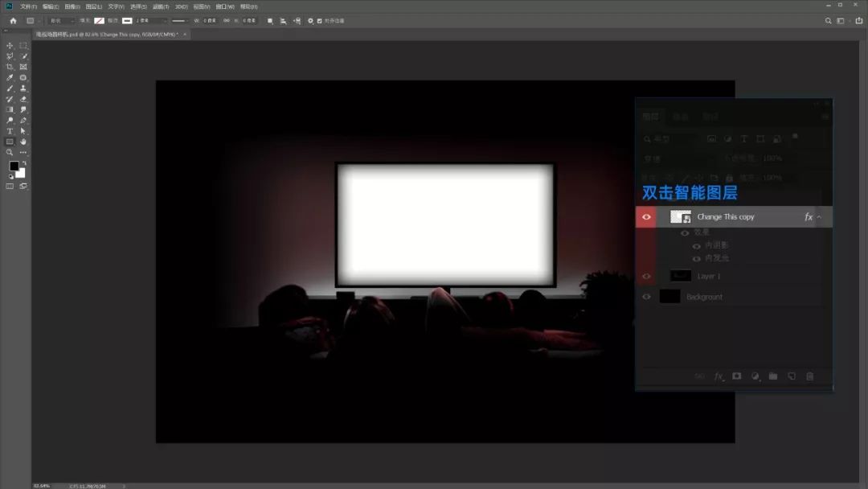Select the Gradient tool
Viewport: 868px width, 489px height.
[x=10, y=109]
